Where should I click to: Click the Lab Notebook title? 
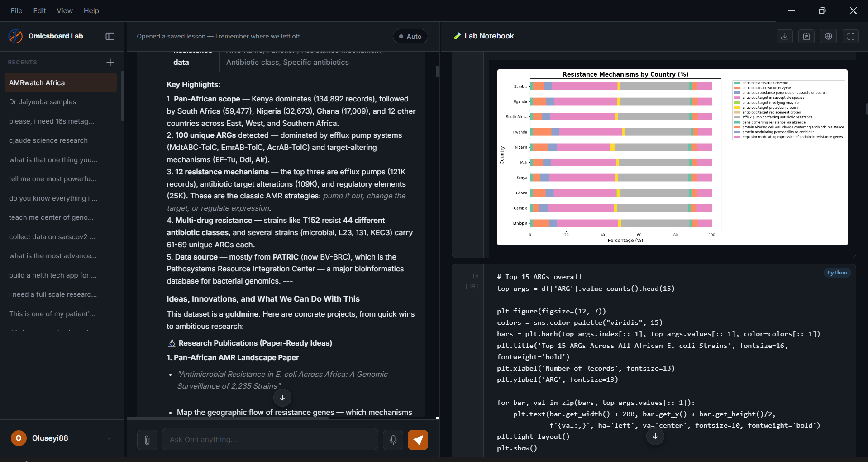tap(489, 36)
